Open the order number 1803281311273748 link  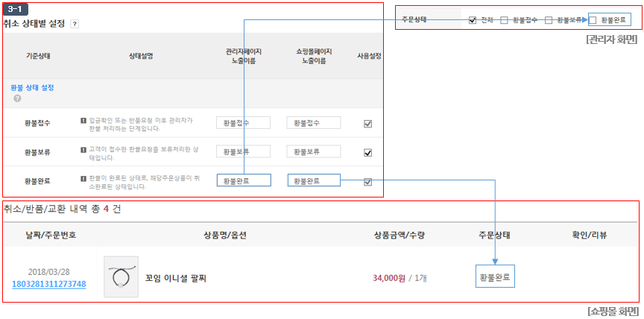tap(49, 284)
